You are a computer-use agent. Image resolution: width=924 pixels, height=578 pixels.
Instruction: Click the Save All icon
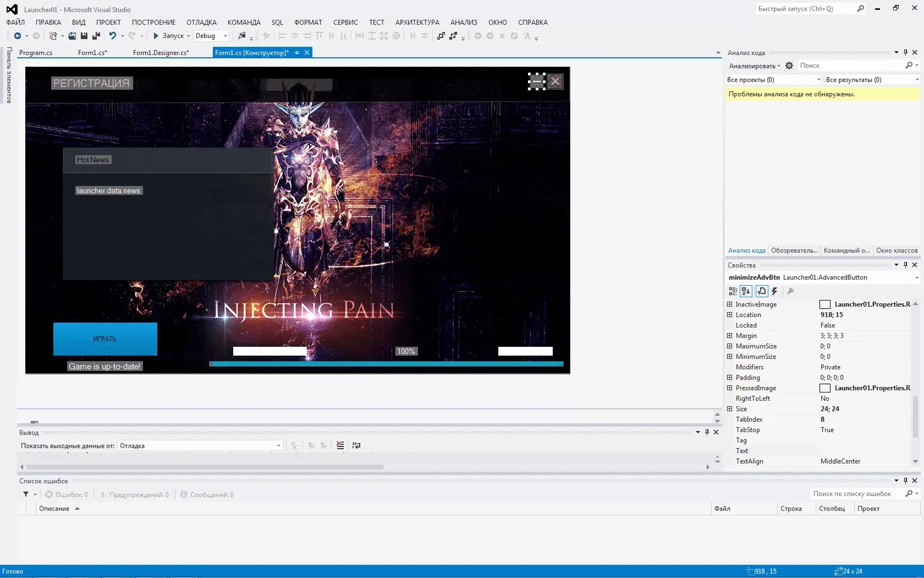(x=96, y=36)
